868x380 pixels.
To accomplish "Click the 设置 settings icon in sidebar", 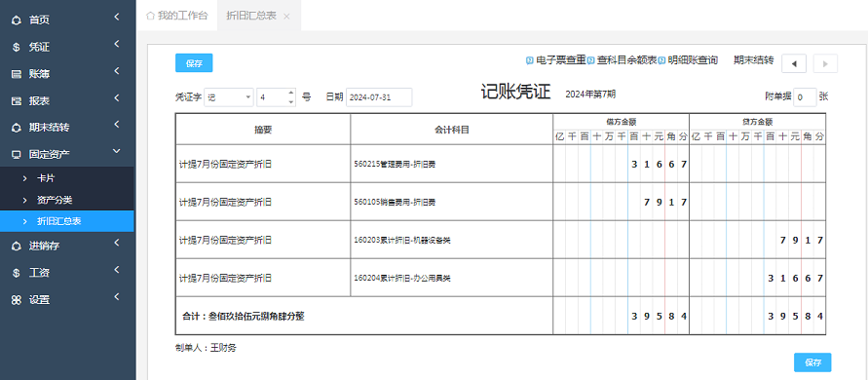I will pos(16,300).
